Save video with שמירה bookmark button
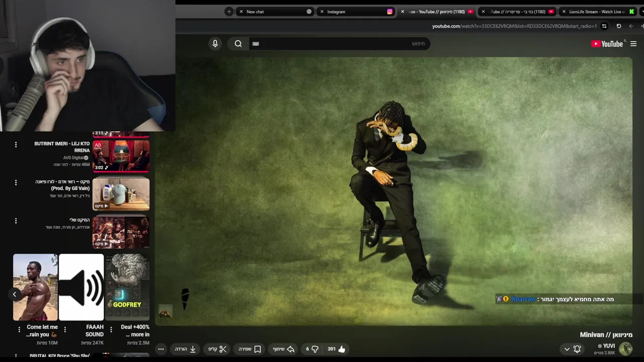Image resolution: width=644 pixels, height=362 pixels. tap(250, 349)
